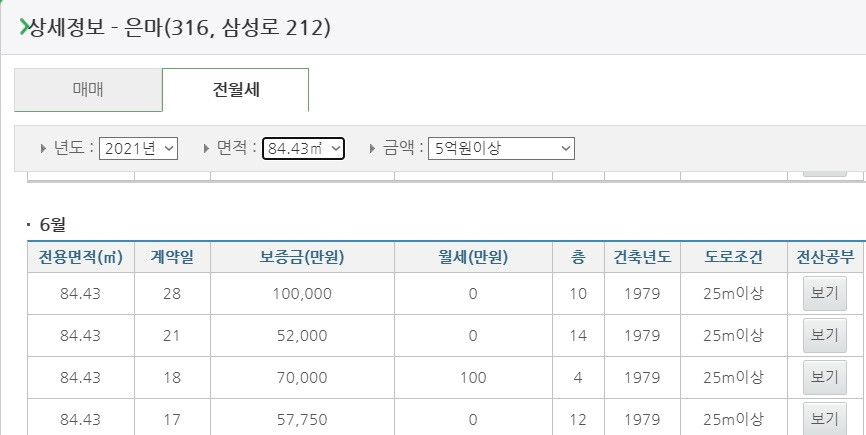The image size is (866, 435).
Task: Select the 전월세 tab
Action: pyautogui.click(x=236, y=90)
